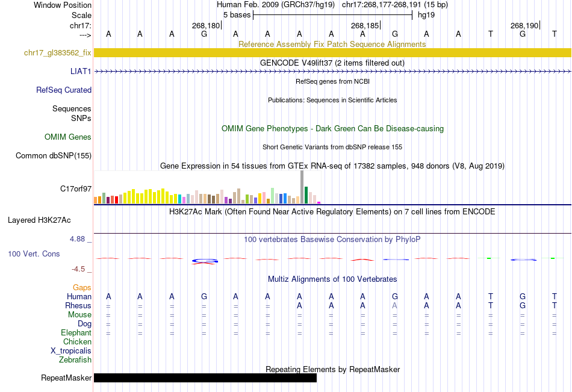
Task: Click the hg19 label beside the scale bar
Action: (x=426, y=15)
